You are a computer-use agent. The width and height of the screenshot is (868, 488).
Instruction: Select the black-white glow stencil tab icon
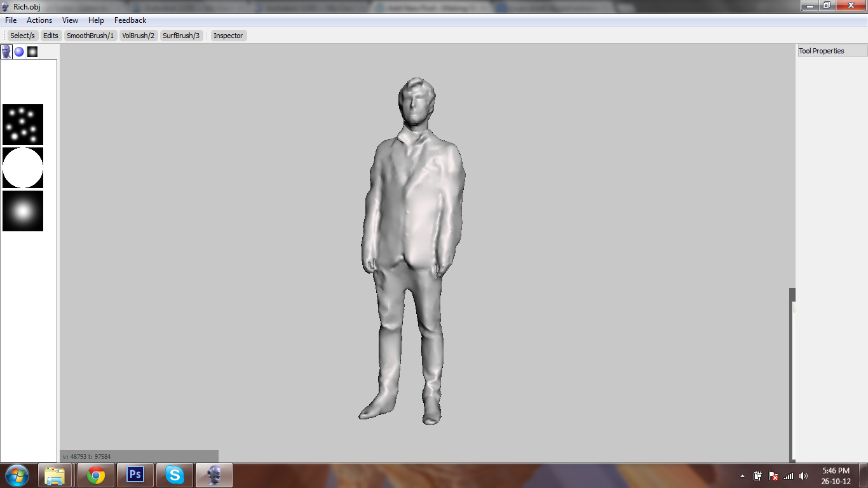tap(32, 52)
